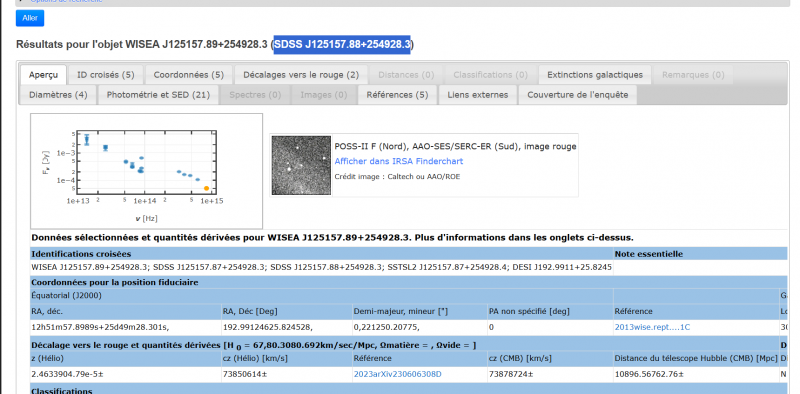Switch to Coordonnées (5) tab
The width and height of the screenshot is (800, 394).
(189, 75)
